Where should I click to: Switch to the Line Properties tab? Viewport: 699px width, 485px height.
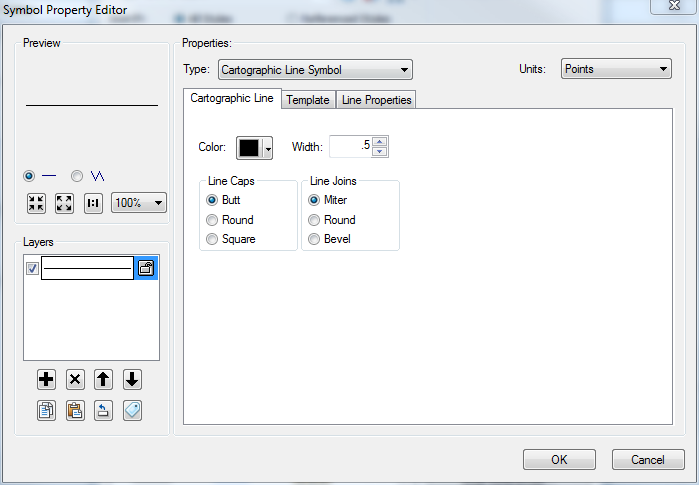[x=376, y=100]
